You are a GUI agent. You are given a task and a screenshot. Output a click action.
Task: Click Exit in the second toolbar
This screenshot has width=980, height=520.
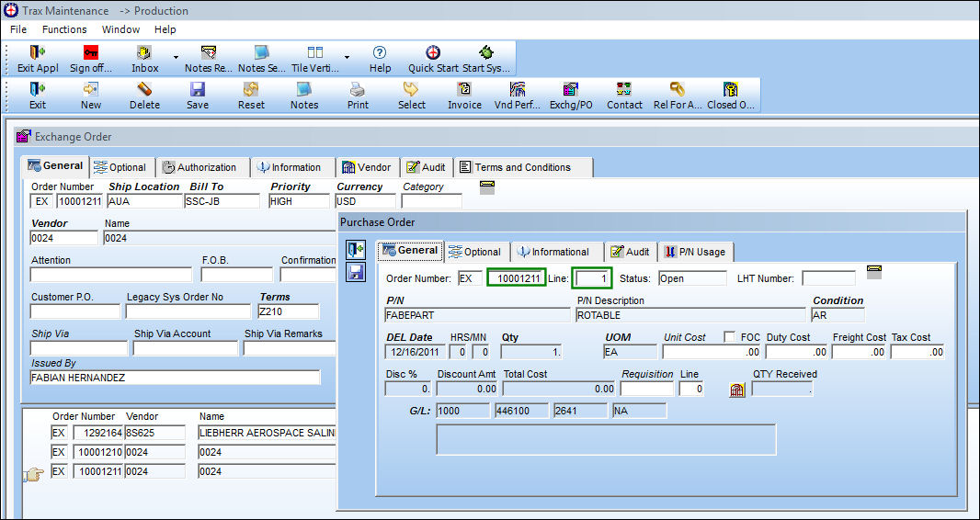[x=38, y=96]
